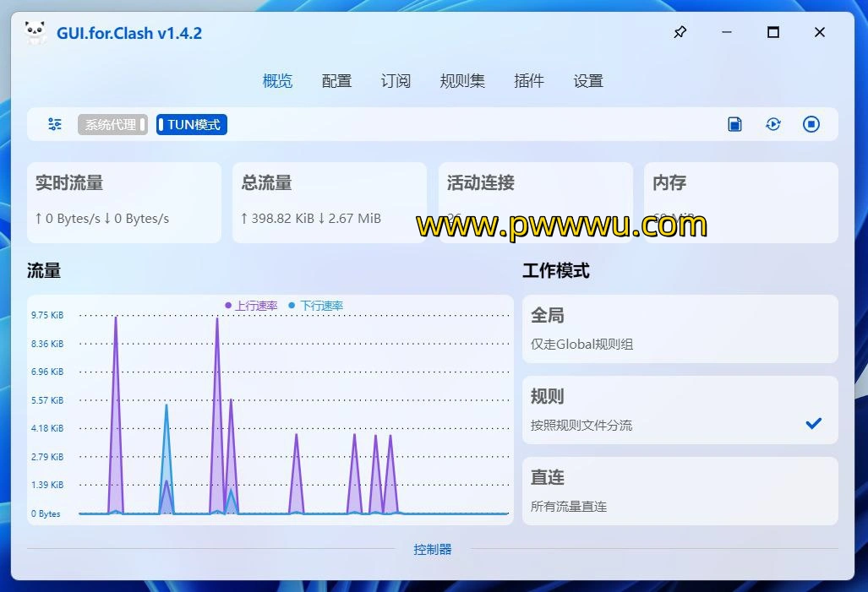The width and height of the screenshot is (868, 592).
Task: Open the 活动连接 card
Action: 535,203
